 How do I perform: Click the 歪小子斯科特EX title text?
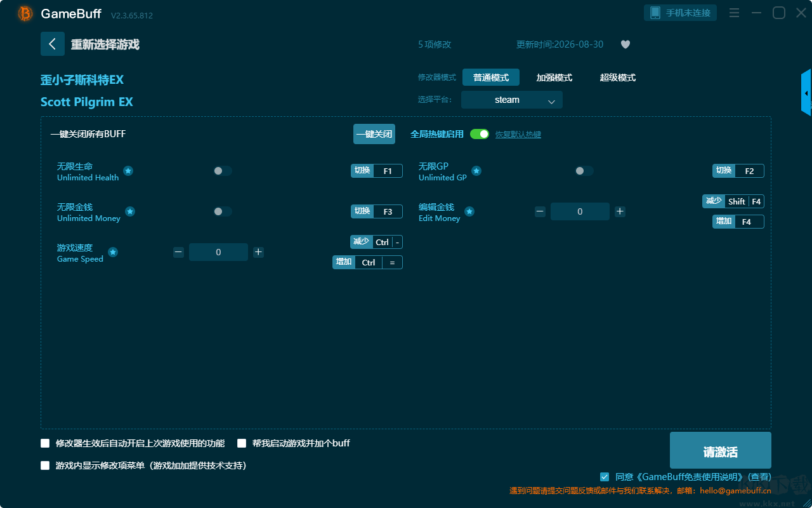coord(82,80)
